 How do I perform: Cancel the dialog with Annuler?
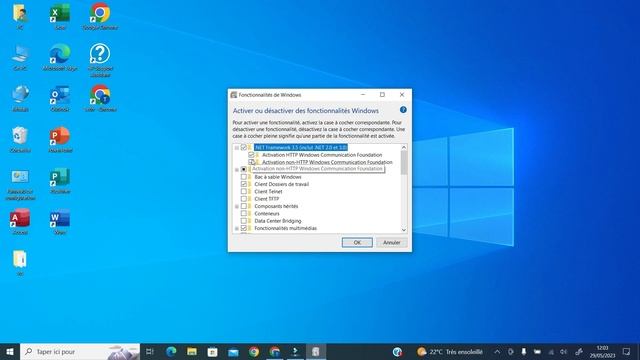(391, 242)
